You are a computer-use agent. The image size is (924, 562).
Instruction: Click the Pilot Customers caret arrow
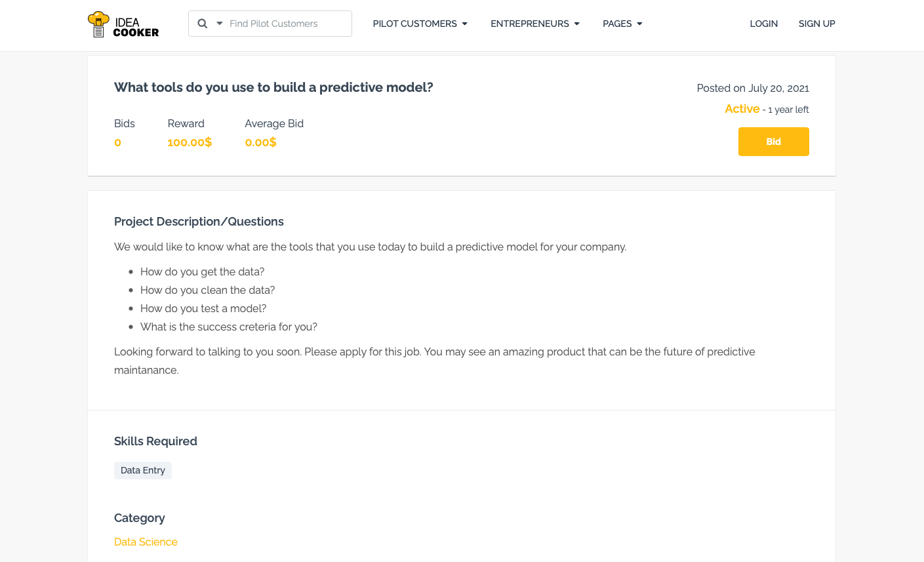465,24
